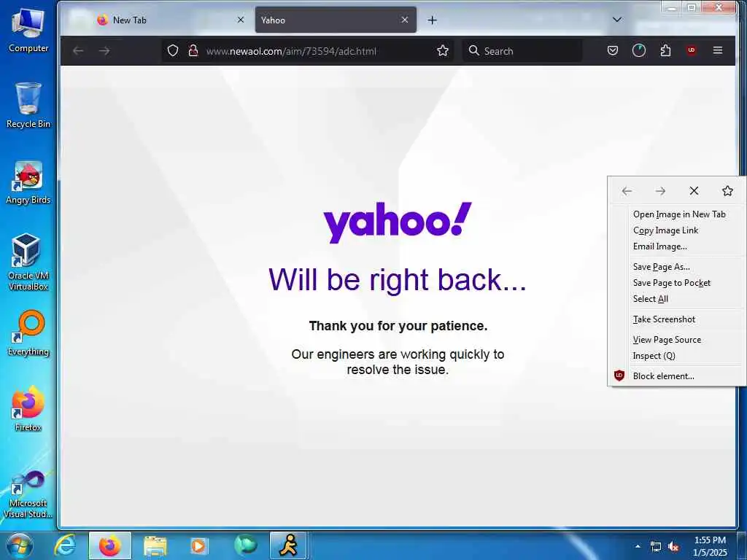This screenshot has width=747, height=560.
Task: Click the network tray icon
Action: [x=656, y=547]
